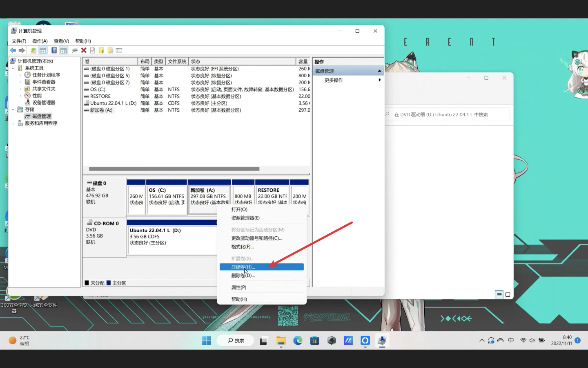
Task: Open 操作(A) menu
Action: (40, 41)
